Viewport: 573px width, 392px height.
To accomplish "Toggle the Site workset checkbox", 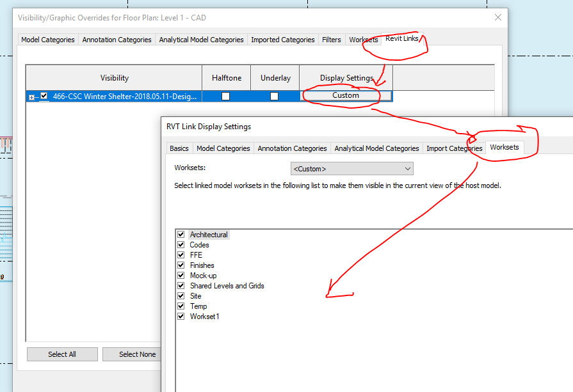I will (x=181, y=295).
